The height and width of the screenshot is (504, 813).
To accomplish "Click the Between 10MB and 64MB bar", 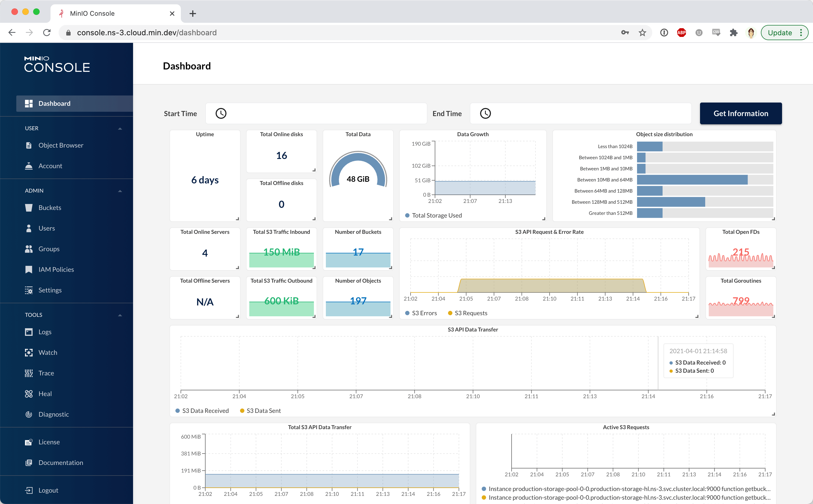I will [x=692, y=180].
